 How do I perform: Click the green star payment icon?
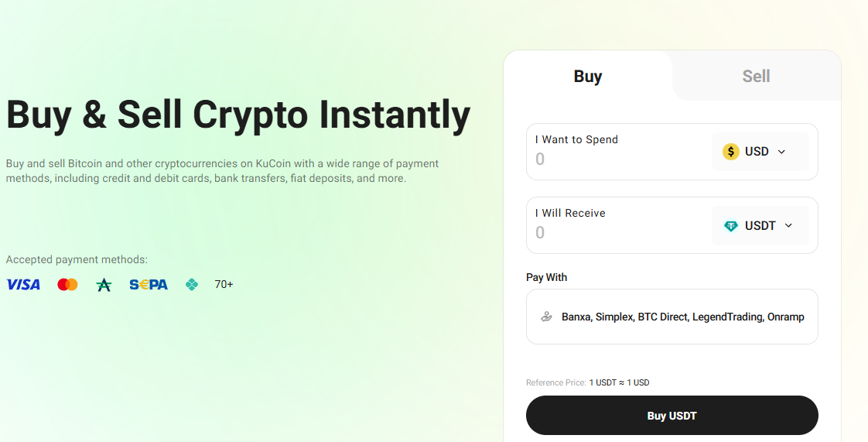click(104, 285)
